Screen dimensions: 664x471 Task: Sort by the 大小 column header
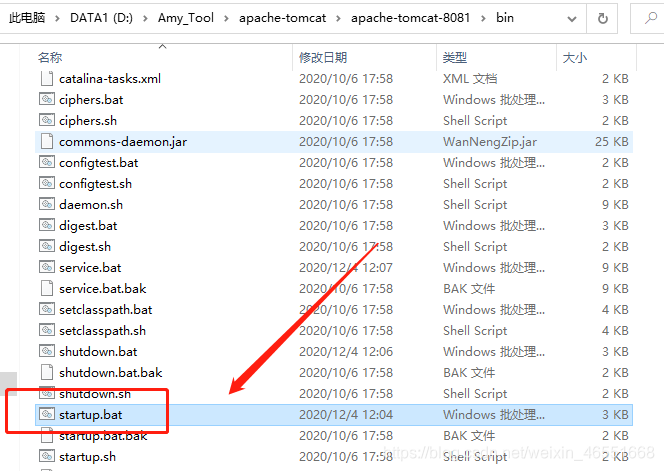click(575, 57)
